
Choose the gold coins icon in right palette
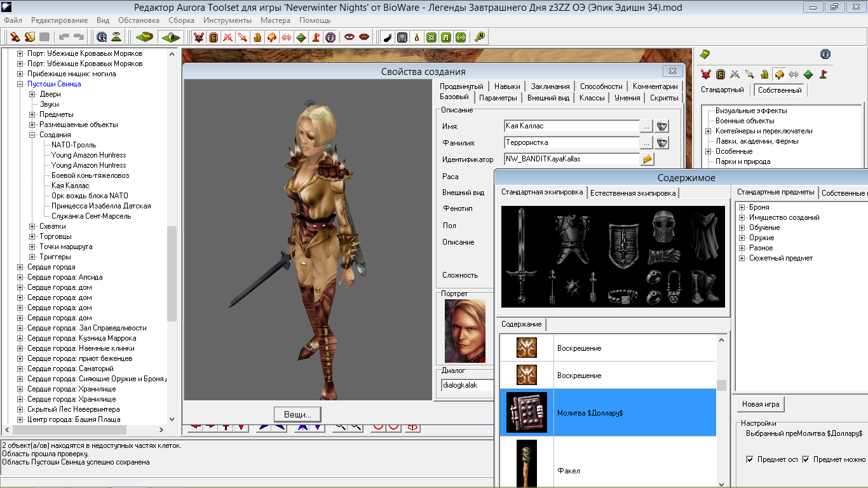[764, 74]
